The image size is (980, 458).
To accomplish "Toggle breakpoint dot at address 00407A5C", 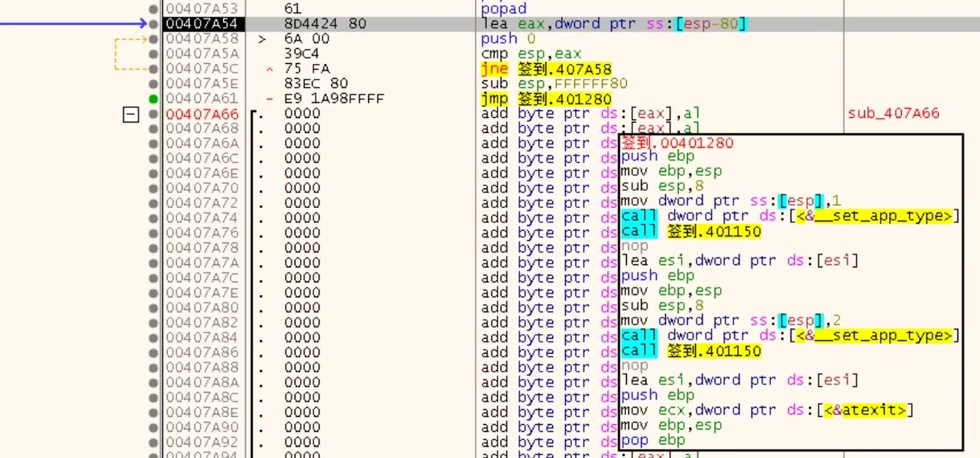I will [x=153, y=68].
